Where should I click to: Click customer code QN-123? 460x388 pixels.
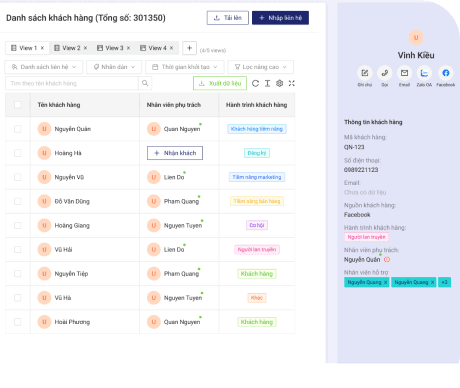[354, 147]
